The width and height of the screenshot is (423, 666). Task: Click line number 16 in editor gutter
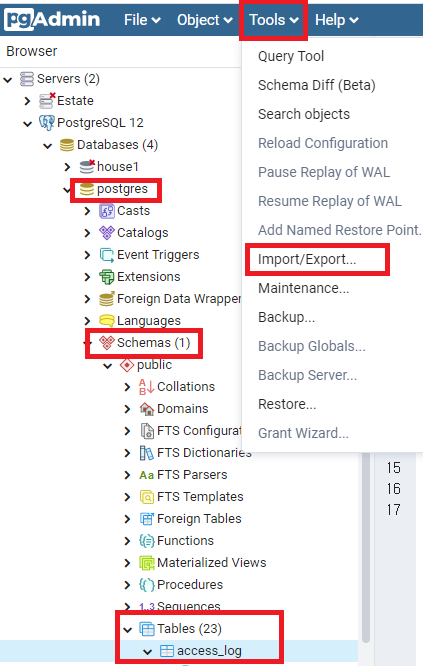click(393, 489)
